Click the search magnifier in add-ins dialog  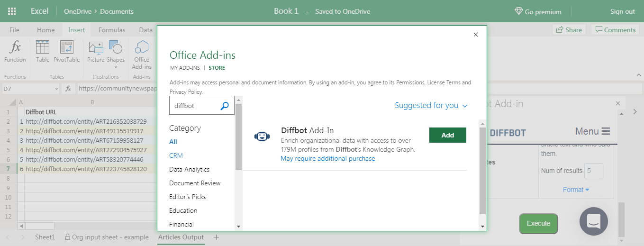pyautogui.click(x=225, y=106)
